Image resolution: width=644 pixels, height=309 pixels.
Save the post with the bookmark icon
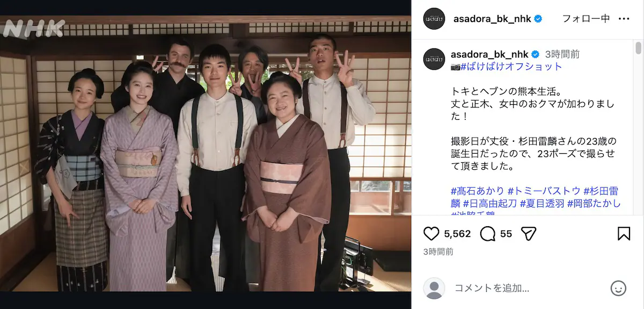point(624,233)
